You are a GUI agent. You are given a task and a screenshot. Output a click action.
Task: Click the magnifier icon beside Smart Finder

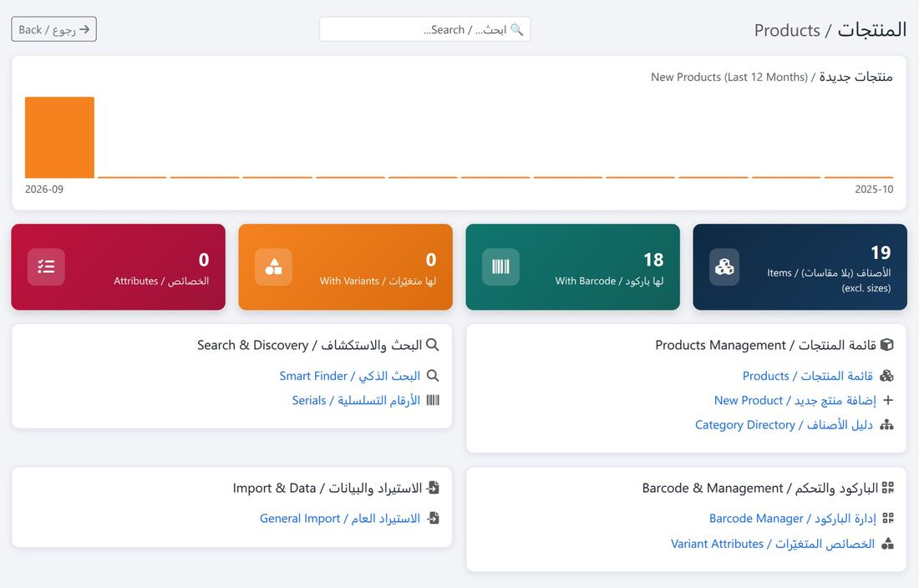tap(433, 375)
